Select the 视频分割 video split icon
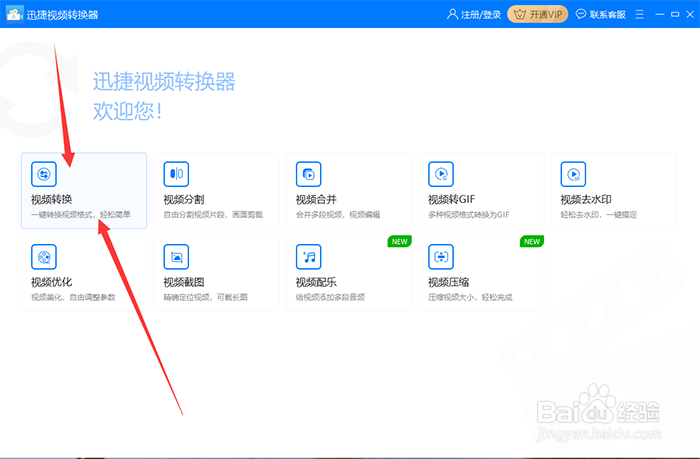 (x=176, y=174)
